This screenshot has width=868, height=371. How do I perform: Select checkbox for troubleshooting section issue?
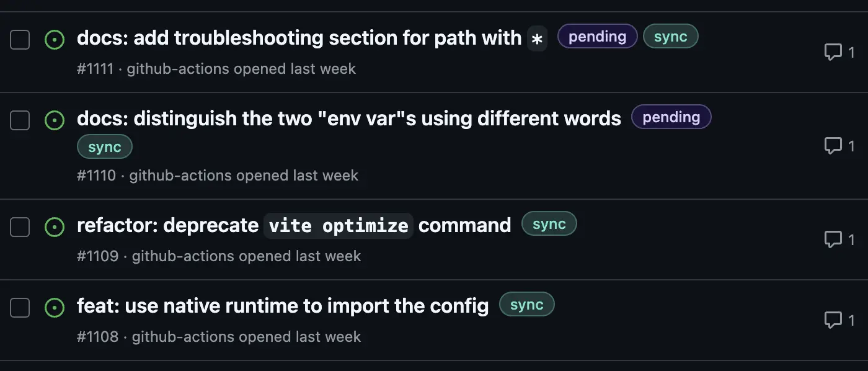[x=20, y=40]
